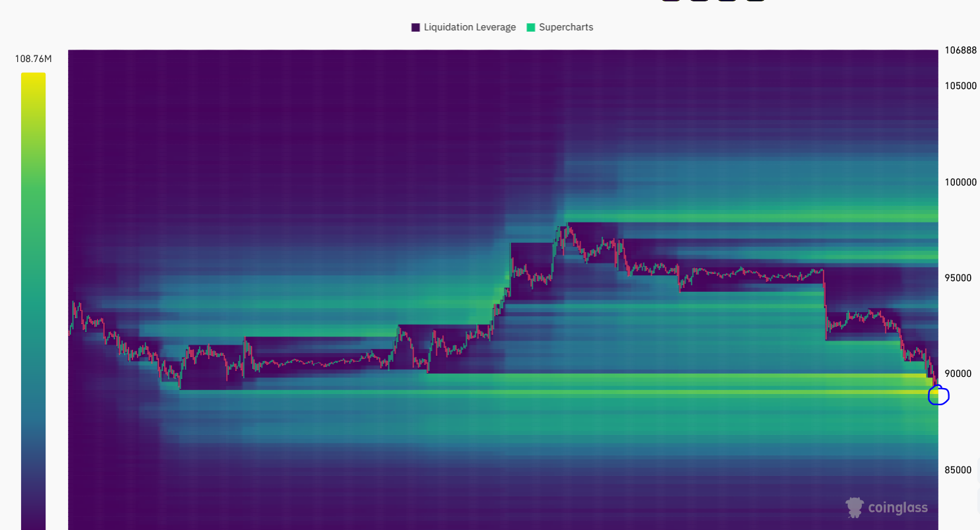The width and height of the screenshot is (980, 530).
Task: Click the 105000 price axis label
Action: click(960, 86)
